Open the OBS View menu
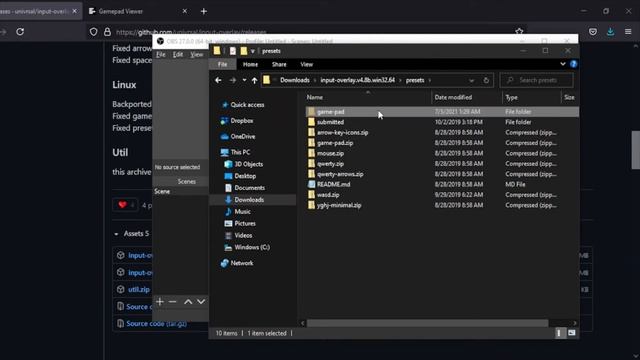The height and width of the screenshot is (360, 640). (196, 54)
